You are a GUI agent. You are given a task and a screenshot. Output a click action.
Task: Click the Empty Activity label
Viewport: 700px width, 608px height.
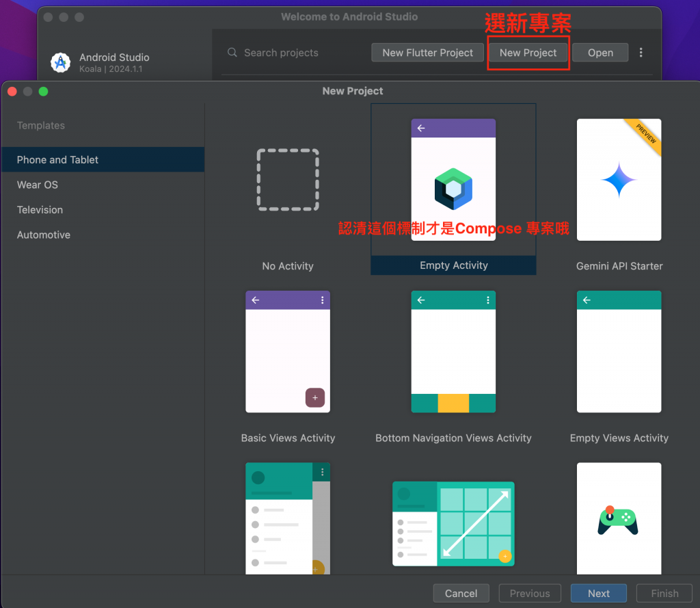coord(454,265)
